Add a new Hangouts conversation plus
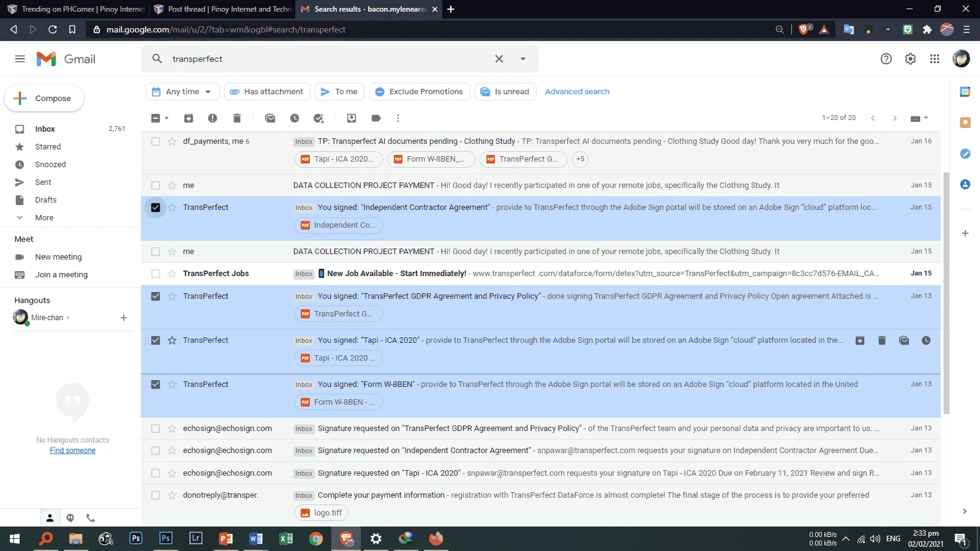 124,318
